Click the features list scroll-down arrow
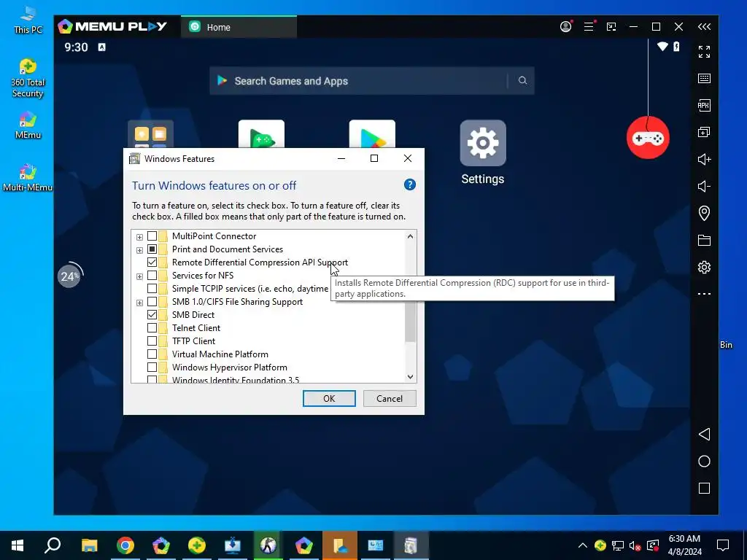The width and height of the screenshot is (747, 560). click(x=410, y=377)
